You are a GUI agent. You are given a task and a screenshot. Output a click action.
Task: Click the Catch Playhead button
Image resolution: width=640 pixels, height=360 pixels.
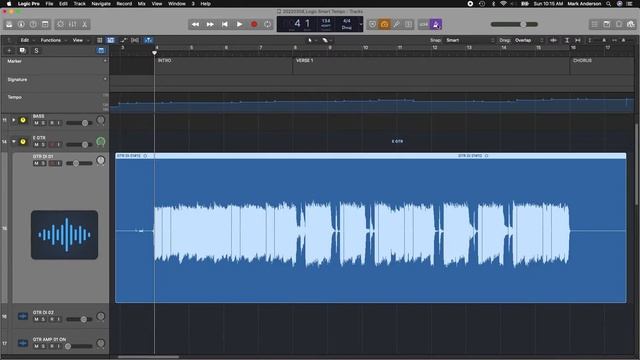pos(149,40)
